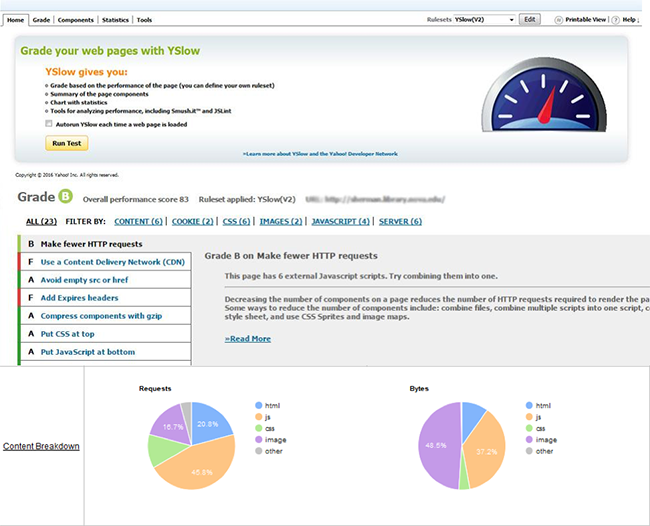
Task: Switch to the Grade tab
Action: [41, 20]
